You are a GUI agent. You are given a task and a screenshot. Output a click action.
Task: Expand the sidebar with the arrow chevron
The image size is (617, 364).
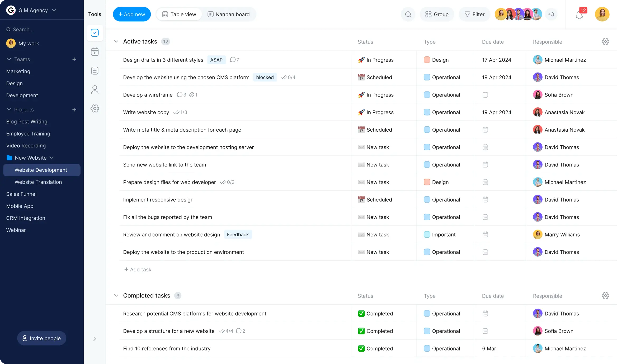tap(95, 339)
